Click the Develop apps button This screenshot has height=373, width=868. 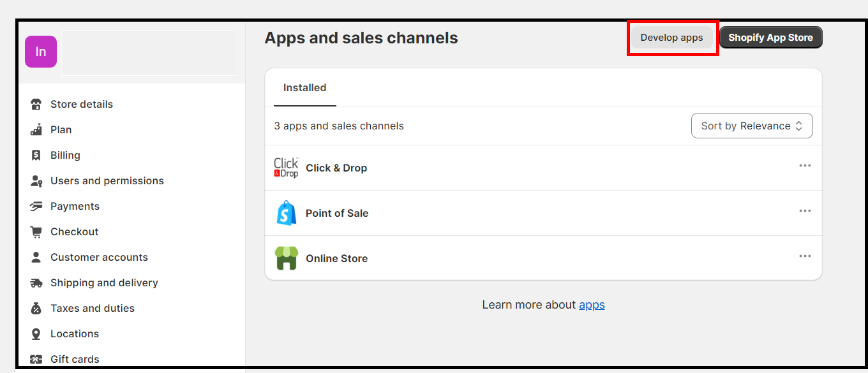(x=672, y=37)
